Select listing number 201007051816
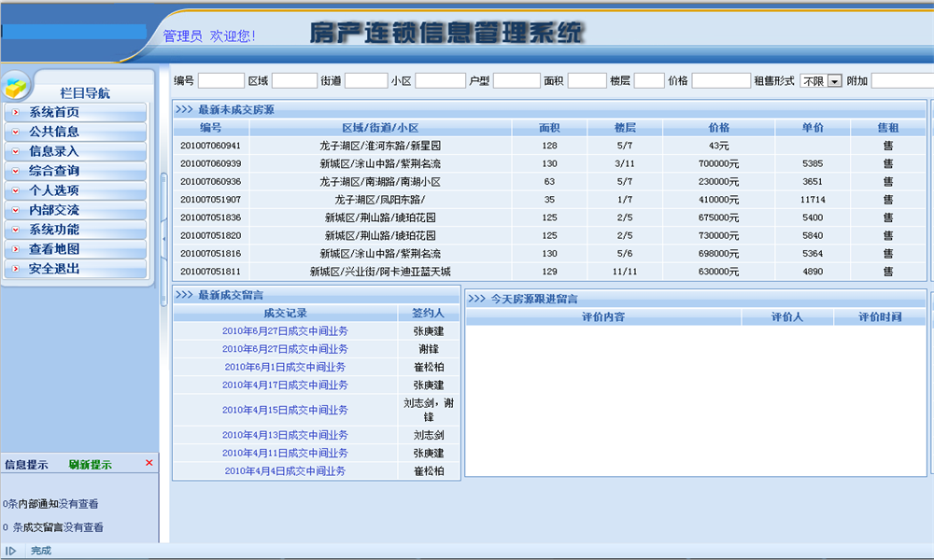934x560 pixels. click(210, 254)
